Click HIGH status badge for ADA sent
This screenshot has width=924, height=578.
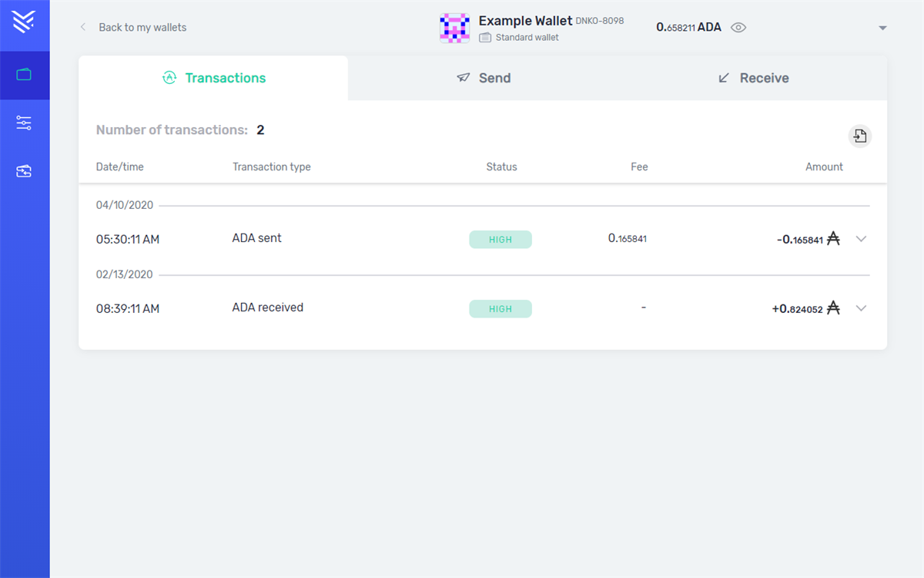[x=500, y=240]
